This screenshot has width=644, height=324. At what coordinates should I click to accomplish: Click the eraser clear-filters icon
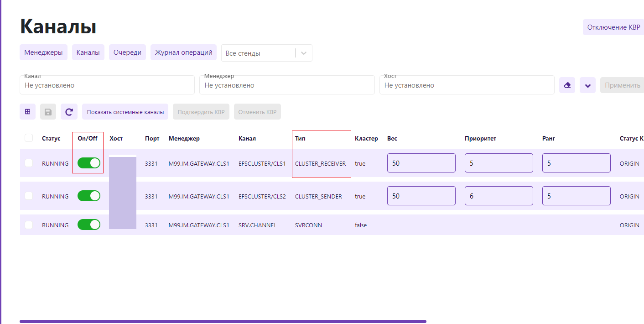point(567,85)
